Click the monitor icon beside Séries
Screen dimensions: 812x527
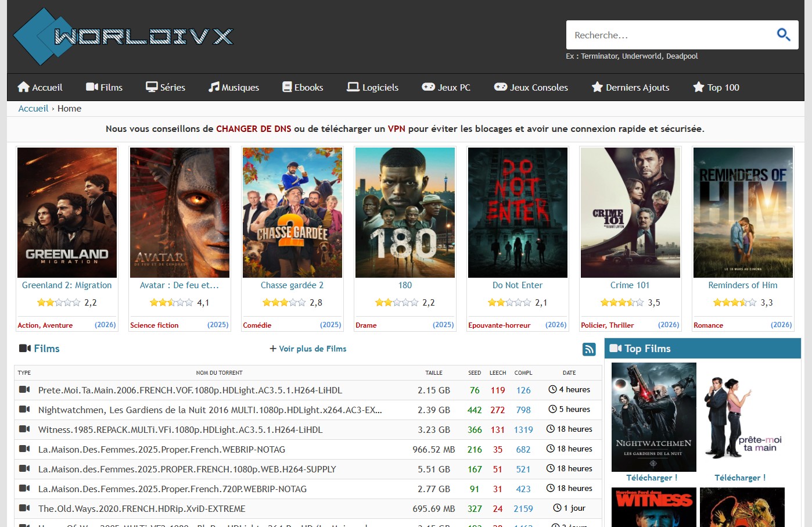152,87
